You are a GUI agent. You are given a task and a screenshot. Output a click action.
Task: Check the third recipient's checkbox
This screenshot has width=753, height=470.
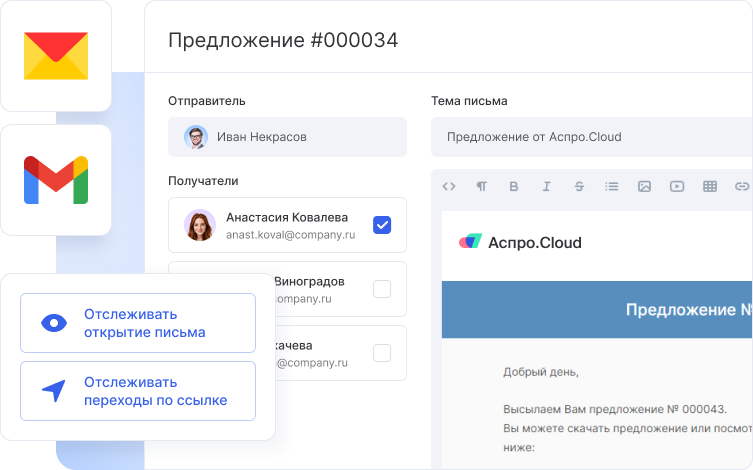point(382,352)
